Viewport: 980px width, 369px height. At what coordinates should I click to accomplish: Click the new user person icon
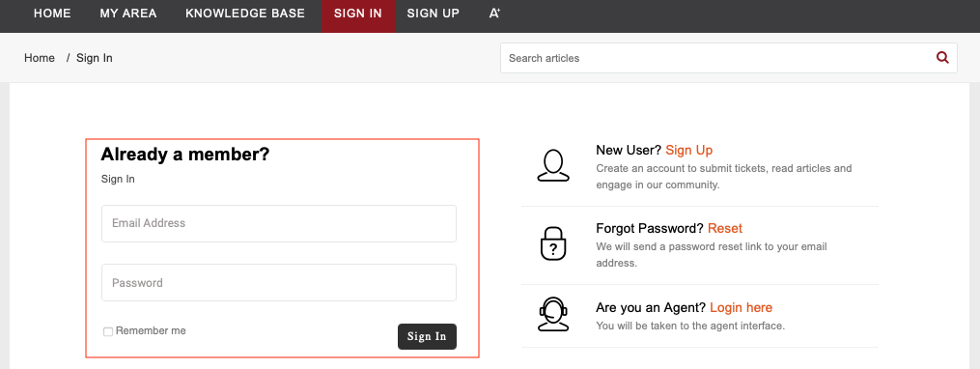tap(553, 166)
